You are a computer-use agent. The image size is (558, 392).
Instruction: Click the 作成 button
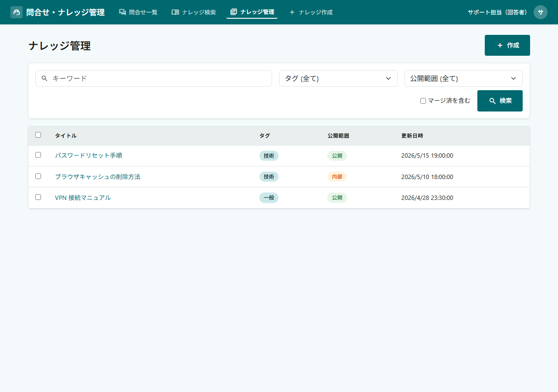point(507,45)
